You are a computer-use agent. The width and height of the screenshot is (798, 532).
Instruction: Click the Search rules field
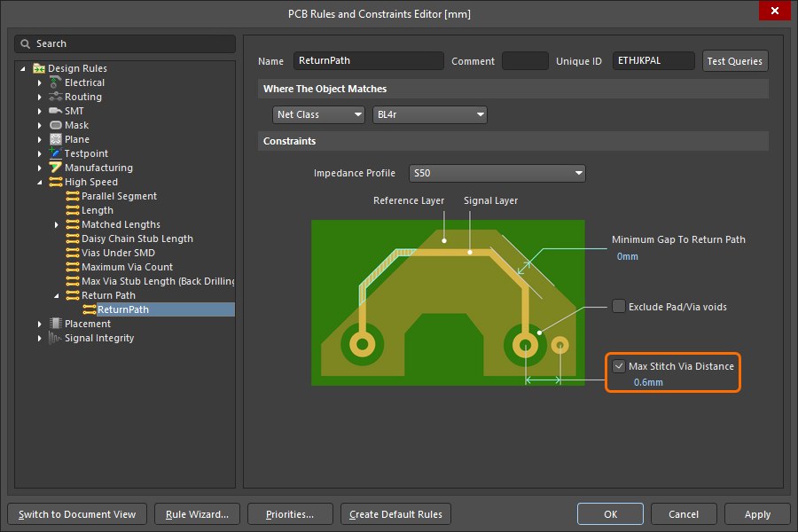click(125, 43)
